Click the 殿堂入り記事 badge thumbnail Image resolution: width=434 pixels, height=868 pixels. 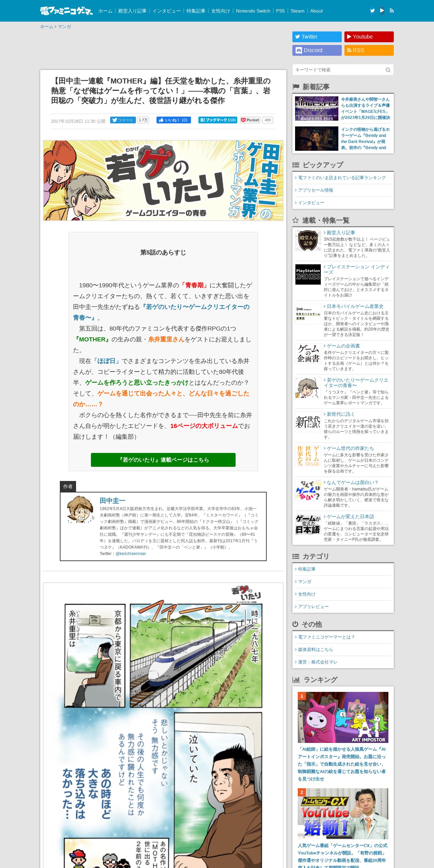point(308,240)
